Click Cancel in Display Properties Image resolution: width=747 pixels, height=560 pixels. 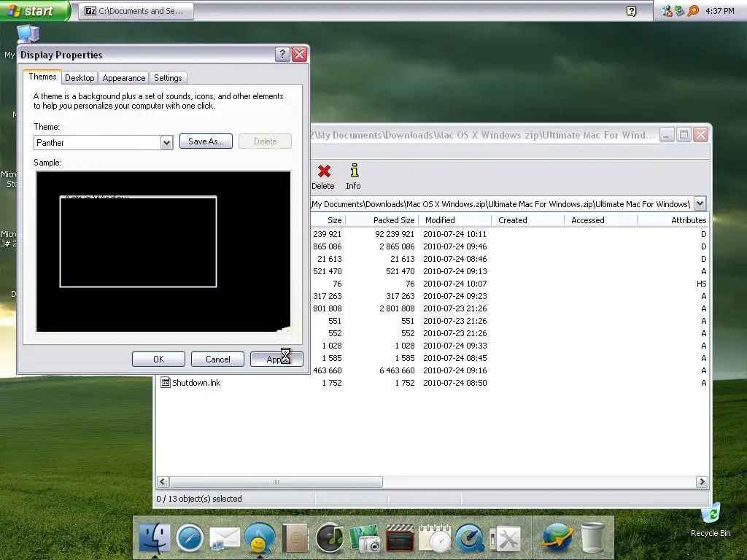point(217,359)
